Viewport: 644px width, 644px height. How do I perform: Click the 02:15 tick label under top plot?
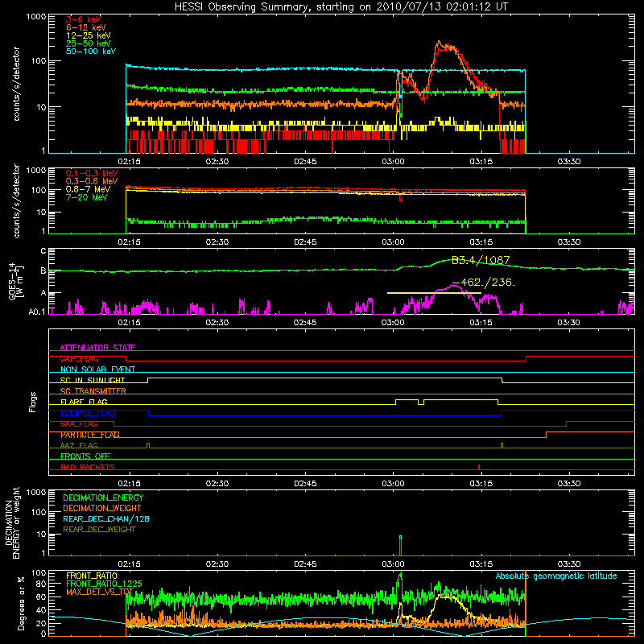(x=129, y=162)
